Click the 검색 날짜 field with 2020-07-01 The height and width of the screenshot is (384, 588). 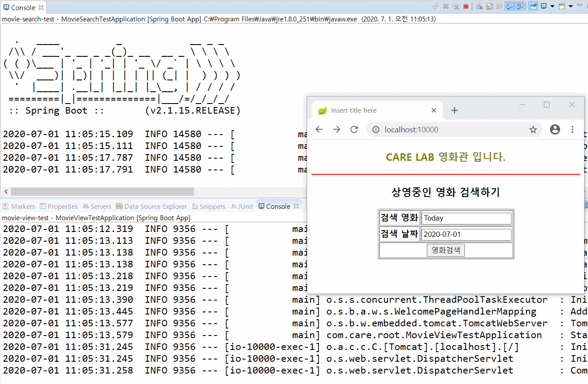[x=466, y=234]
